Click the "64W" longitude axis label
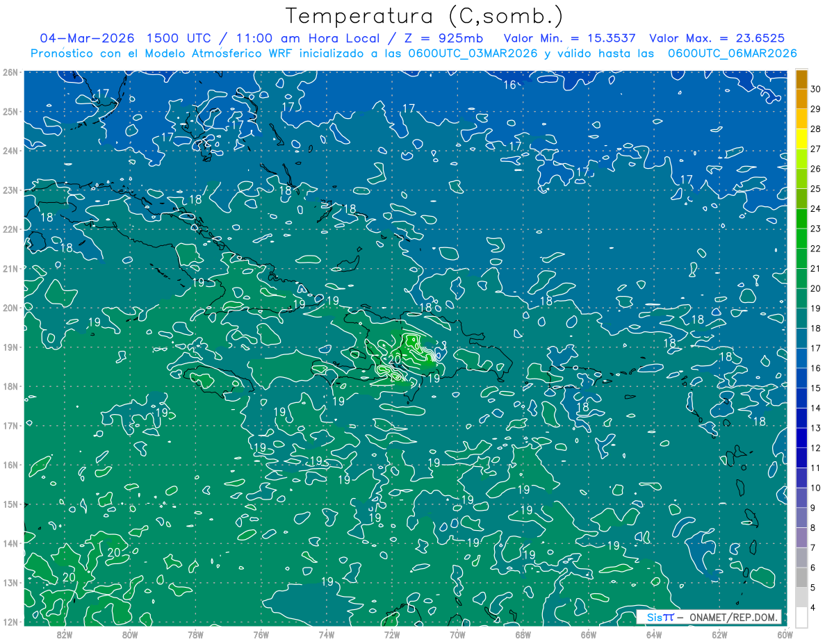This screenshot has width=834, height=644. coord(654,634)
